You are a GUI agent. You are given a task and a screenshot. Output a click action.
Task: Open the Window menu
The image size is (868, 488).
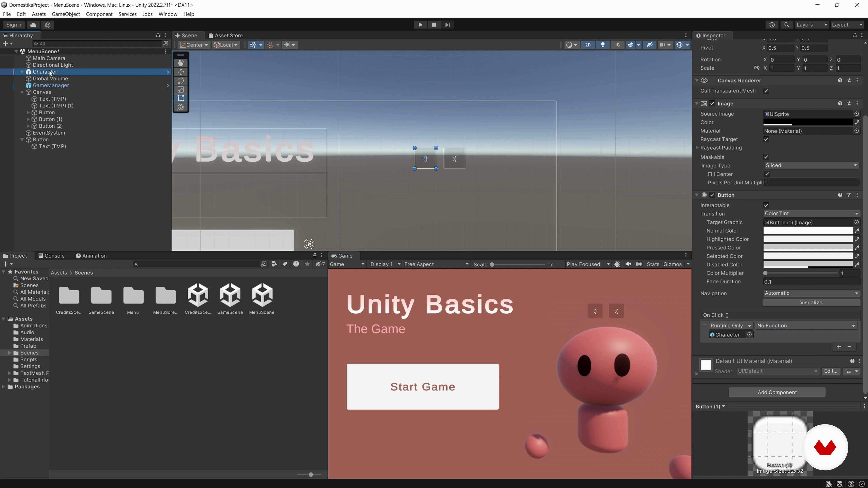(168, 14)
